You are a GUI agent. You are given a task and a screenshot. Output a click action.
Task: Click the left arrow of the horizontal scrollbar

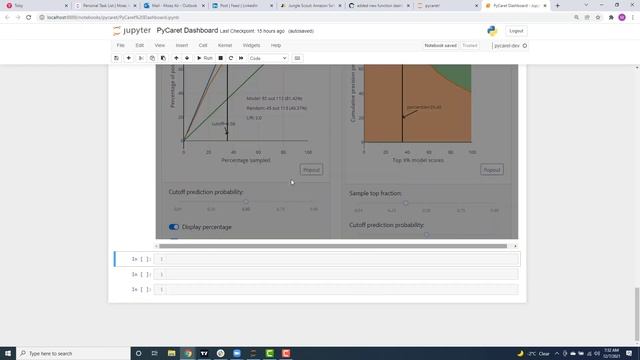pos(156,246)
